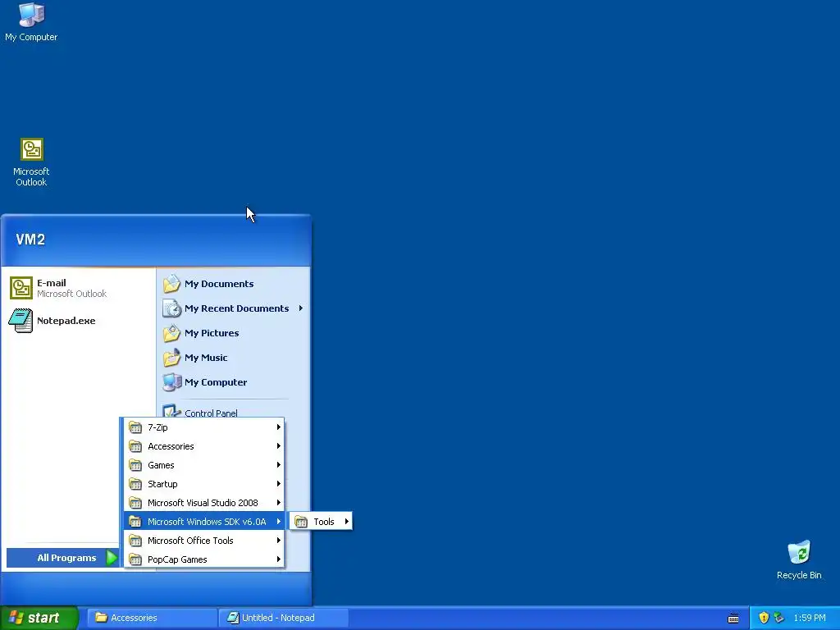Click the green All Programs arrow

[x=112, y=558]
